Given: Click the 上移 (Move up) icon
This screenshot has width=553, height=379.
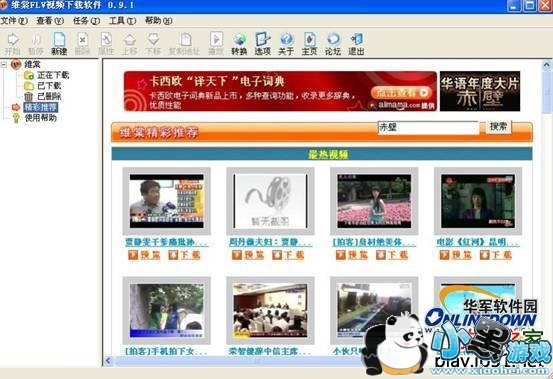Looking at the screenshot, I should (x=129, y=44).
